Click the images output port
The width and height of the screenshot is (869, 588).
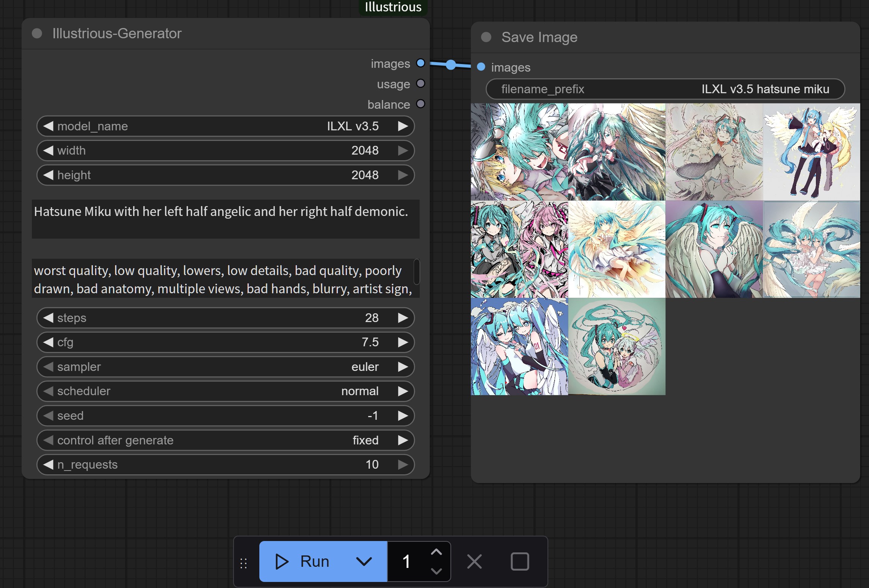(x=420, y=63)
